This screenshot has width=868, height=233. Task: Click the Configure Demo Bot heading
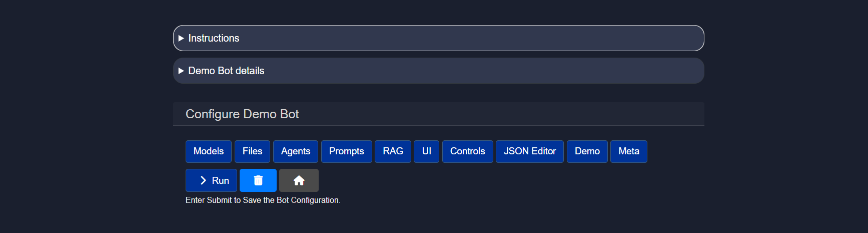[242, 114]
